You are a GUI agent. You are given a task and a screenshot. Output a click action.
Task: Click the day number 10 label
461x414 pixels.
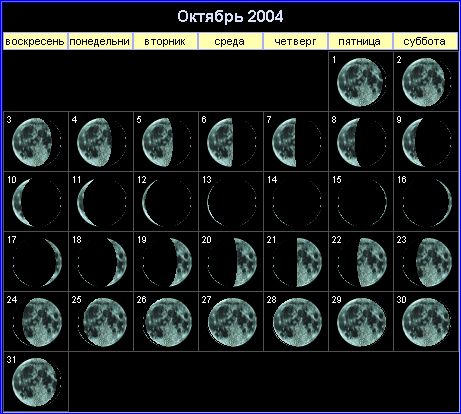pos(12,180)
